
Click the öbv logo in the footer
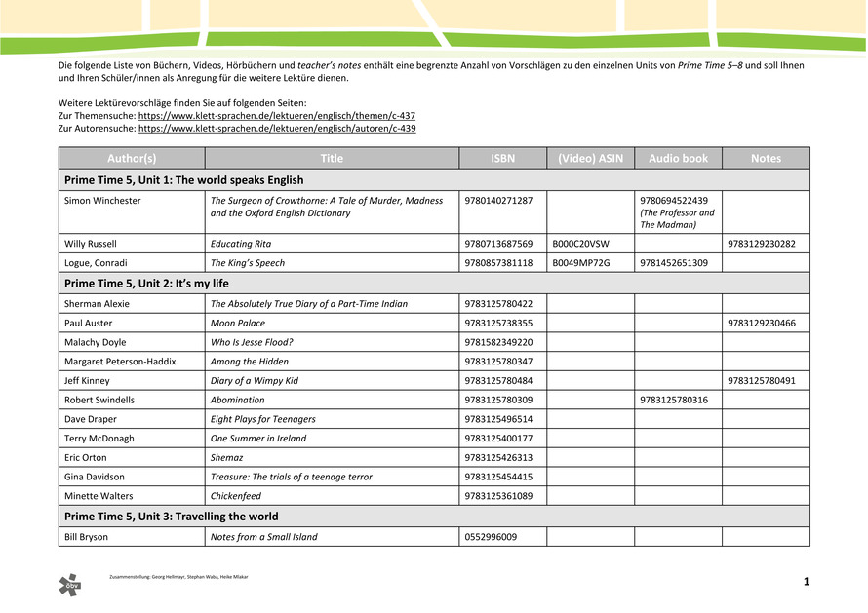(x=70, y=585)
